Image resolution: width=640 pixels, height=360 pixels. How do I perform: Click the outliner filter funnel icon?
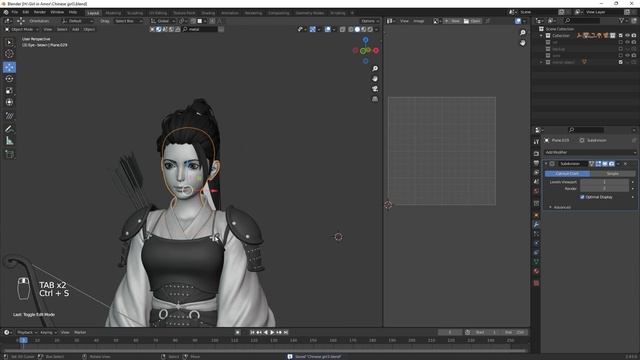pyautogui.click(x=622, y=20)
